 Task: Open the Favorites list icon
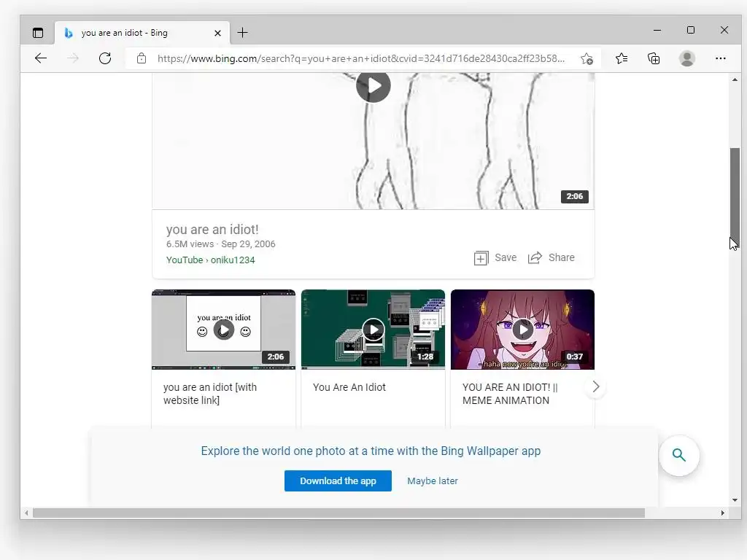tap(622, 58)
